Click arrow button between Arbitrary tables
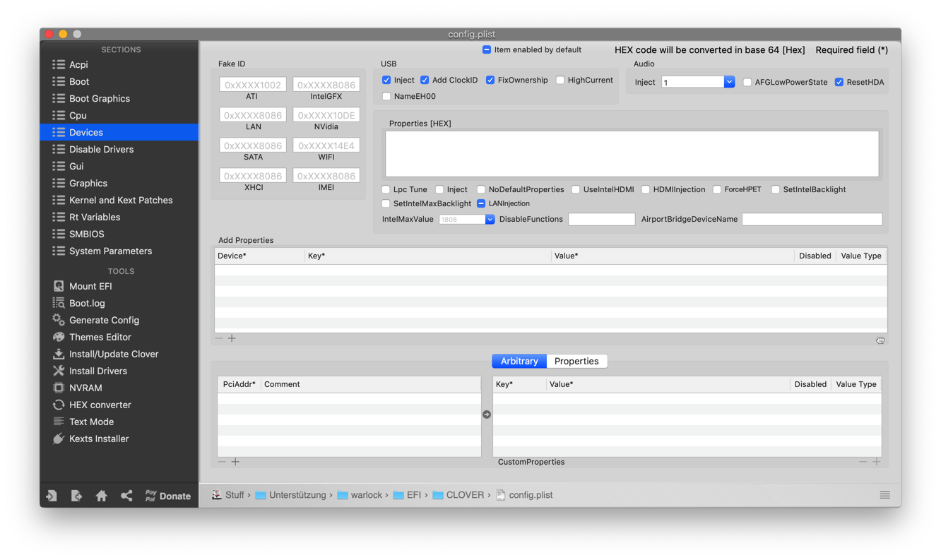The width and height of the screenshot is (941, 560). point(487,415)
